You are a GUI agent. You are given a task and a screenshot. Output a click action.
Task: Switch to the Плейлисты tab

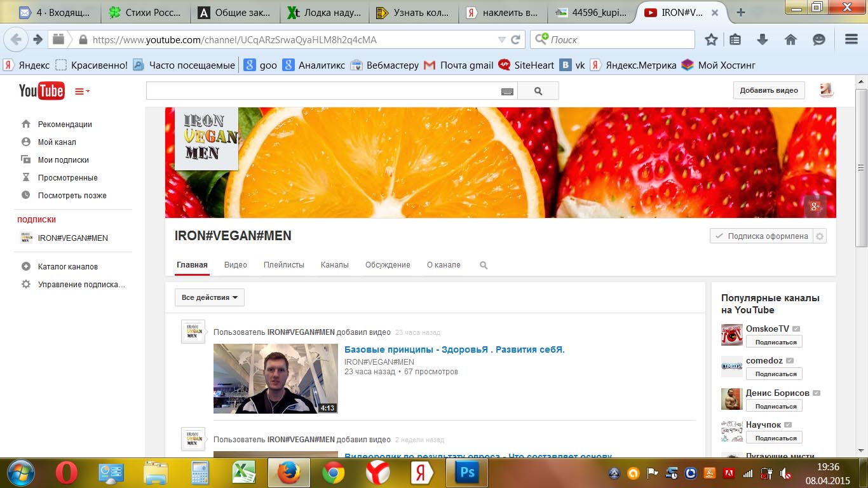pyautogui.click(x=284, y=265)
